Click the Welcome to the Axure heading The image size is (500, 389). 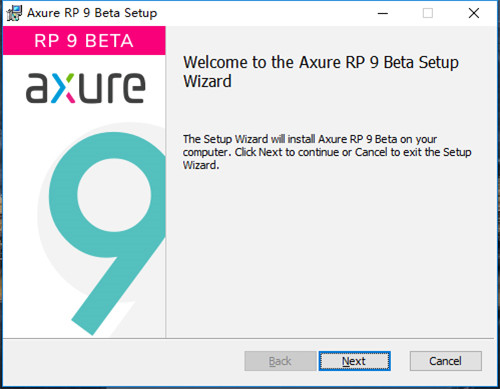coord(321,71)
